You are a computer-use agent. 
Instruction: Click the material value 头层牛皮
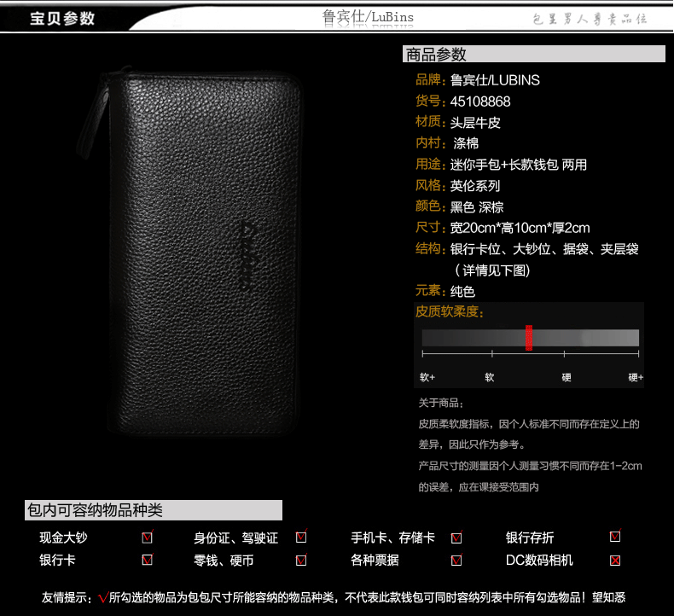click(x=475, y=123)
